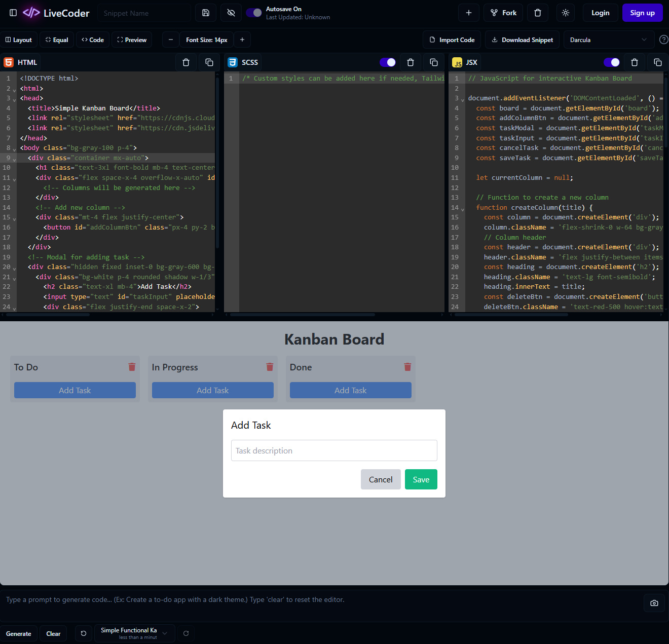Collapse the head tag fold on line 3

coord(14,100)
